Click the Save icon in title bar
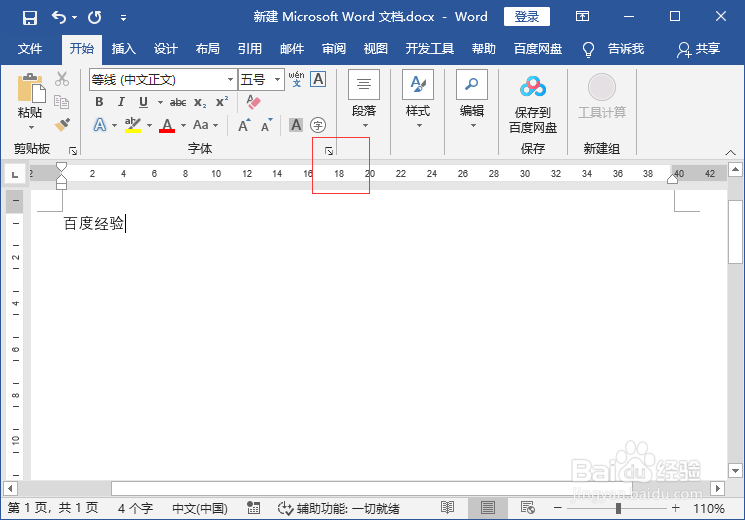 (29, 18)
